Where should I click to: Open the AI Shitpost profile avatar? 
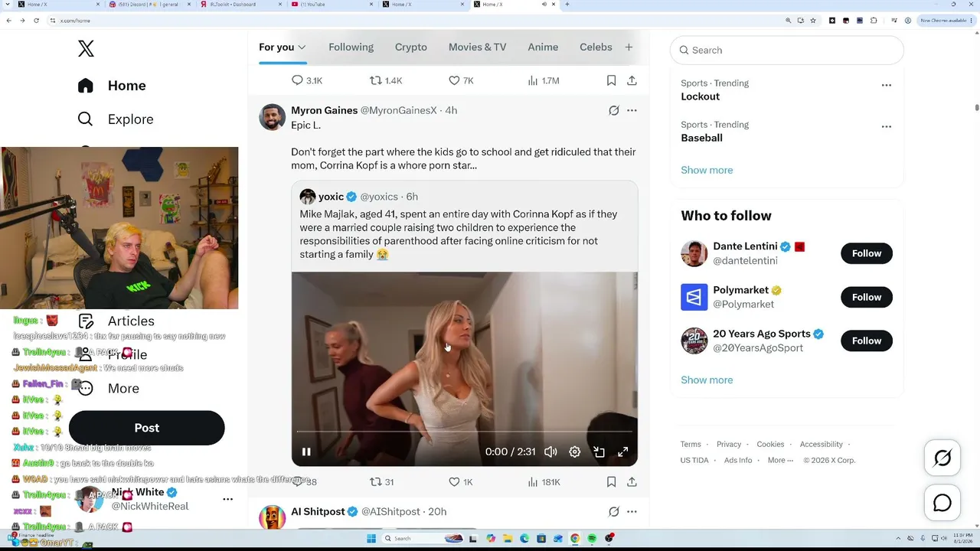coord(272,517)
